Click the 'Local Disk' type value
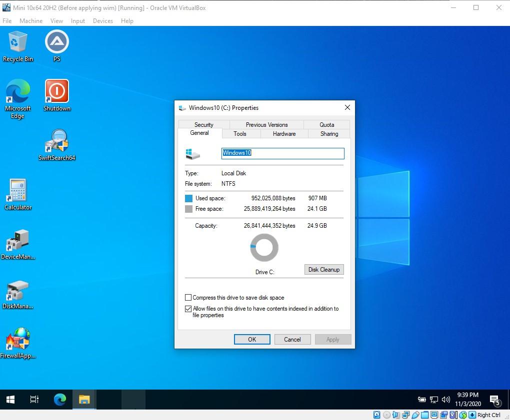 click(233, 173)
